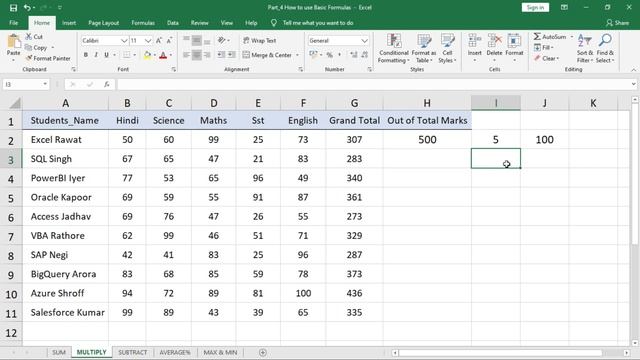Click the orientation text-angle icon
The height and width of the screenshot is (360, 640).
point(222,40)
